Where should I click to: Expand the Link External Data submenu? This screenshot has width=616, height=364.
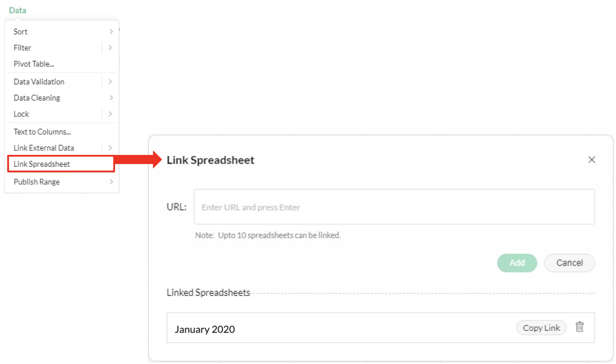pyautogui.click(x=110, y=148)
